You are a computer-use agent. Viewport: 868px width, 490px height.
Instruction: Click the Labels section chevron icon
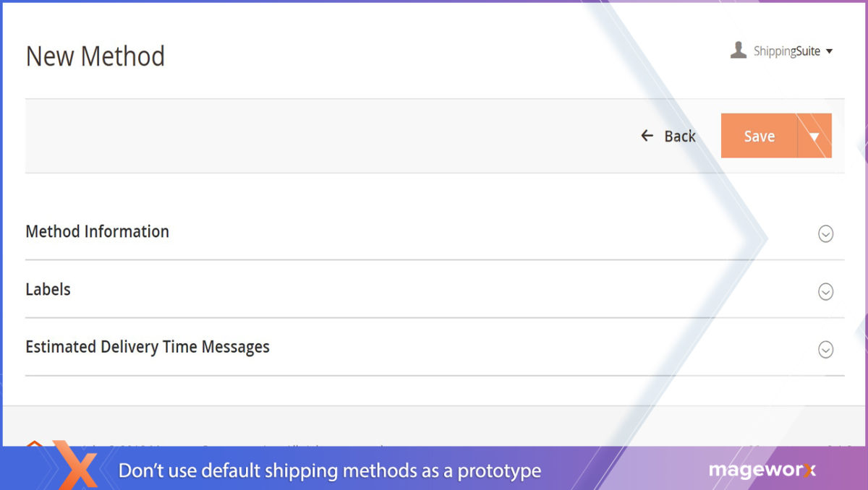(x=825, y=291)
